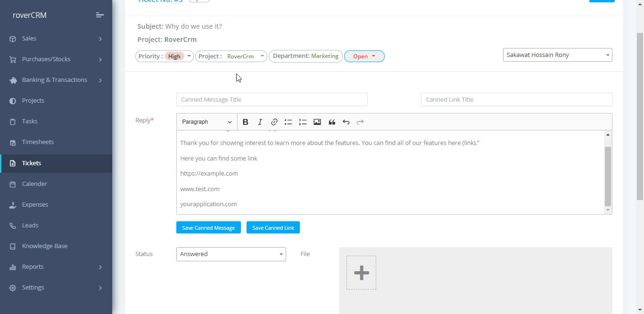644x314 pixels.
Task: Insert an image into the reply
Action: point(317,122)
